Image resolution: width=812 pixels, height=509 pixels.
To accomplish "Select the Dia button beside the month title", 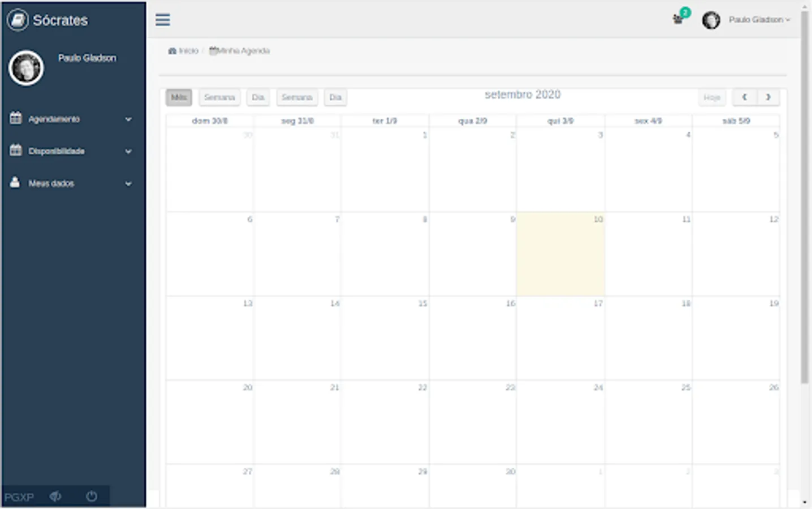I will click(x=335, y=97).
